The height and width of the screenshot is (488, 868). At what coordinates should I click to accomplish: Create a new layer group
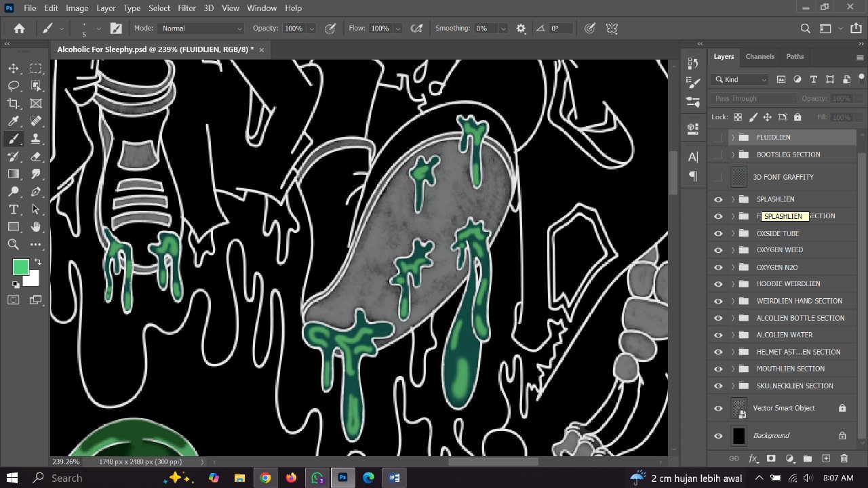[808, 459]
